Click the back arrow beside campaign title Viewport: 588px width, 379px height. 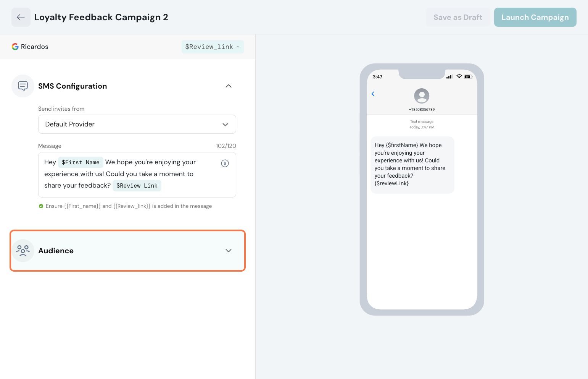pos(21,17)
